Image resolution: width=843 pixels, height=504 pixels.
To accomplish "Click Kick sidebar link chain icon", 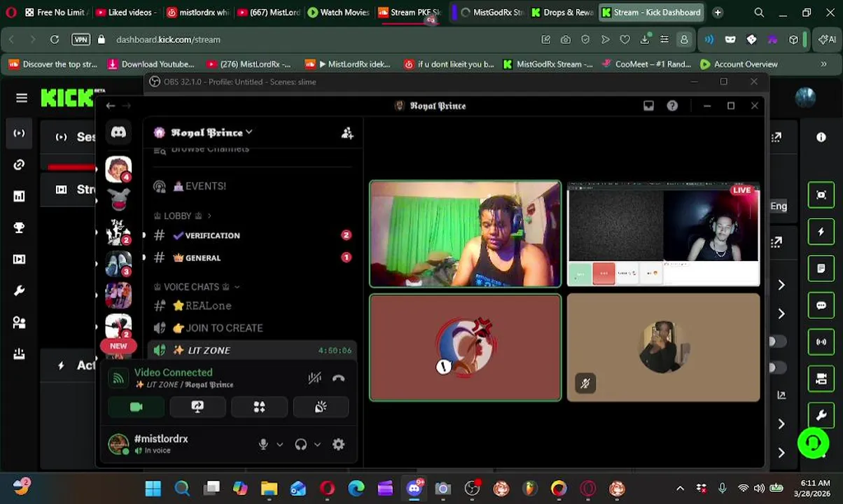I will 19,164.
